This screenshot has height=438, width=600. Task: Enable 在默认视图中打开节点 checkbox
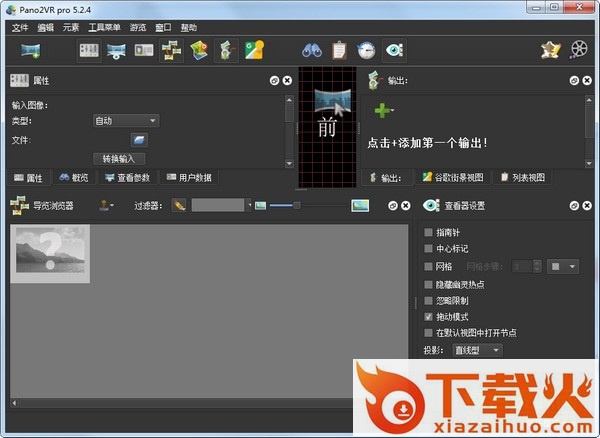(x=428, y=333)
